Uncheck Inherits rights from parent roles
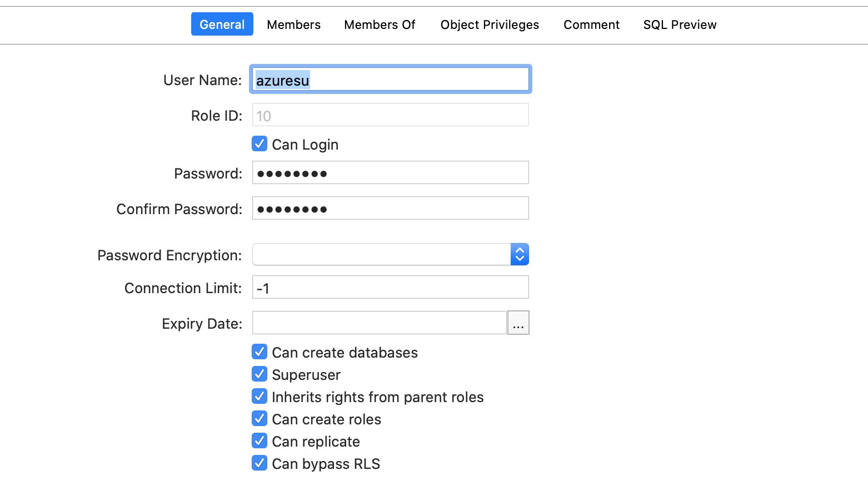The width and height of the screenshot is (868, 485). pos(259,396)
